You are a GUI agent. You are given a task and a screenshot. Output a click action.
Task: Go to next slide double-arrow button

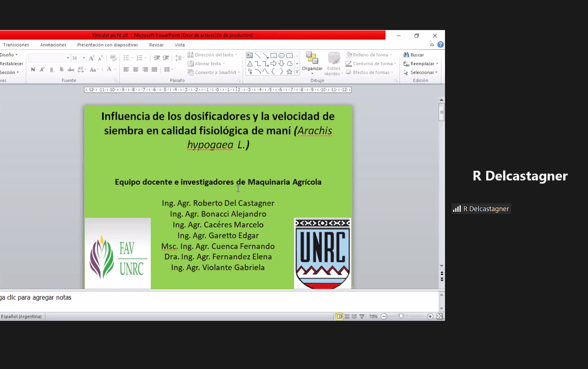pos(442,280)
